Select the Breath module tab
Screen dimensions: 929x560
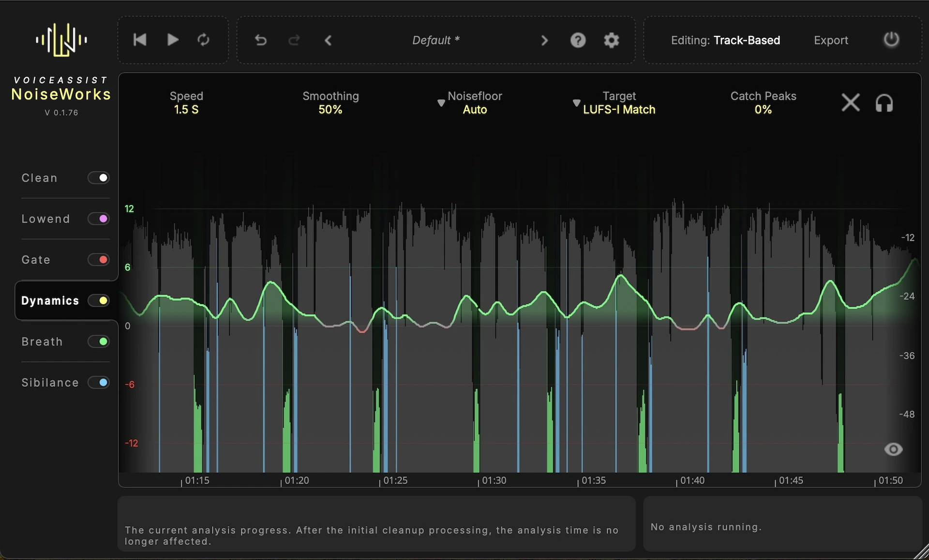coord(43,341)
